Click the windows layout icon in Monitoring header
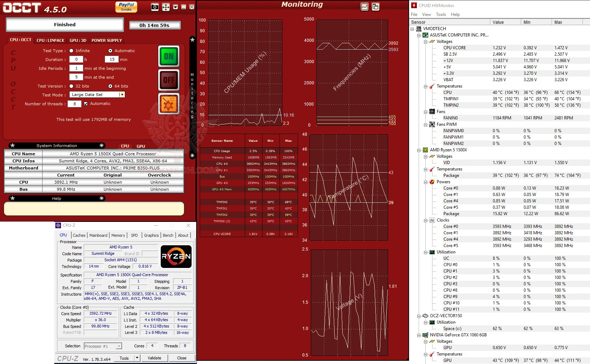Viewport: 590px width, 364px height. 375,7
